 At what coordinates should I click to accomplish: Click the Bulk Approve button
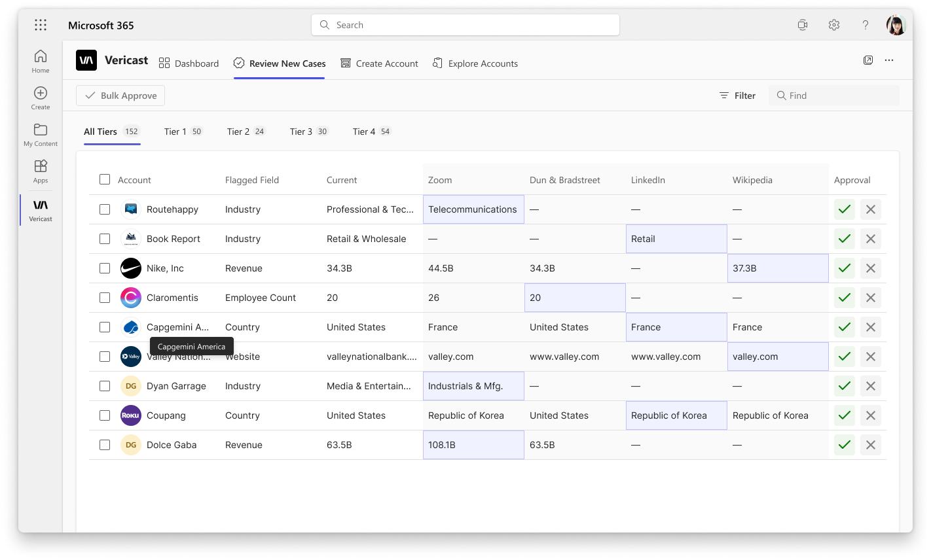tap(120, 96)
